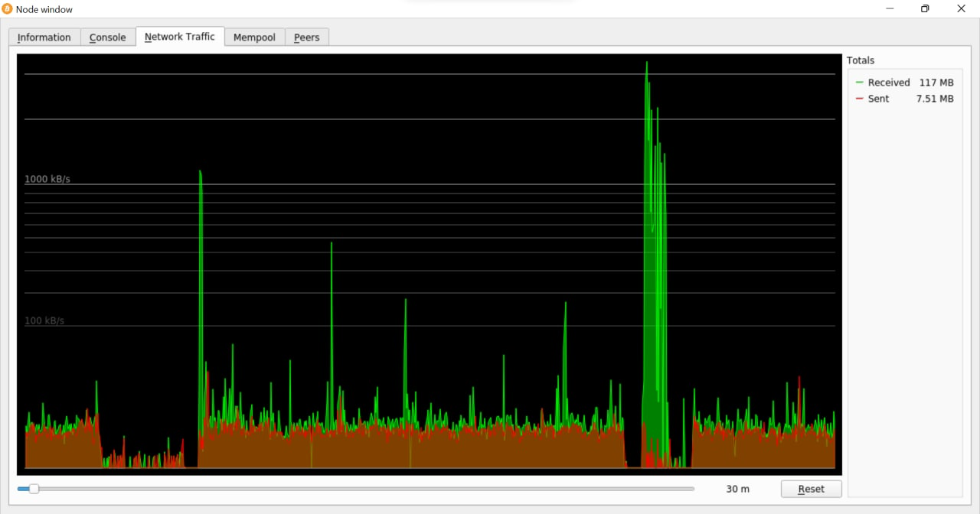Click the 'Node window' title text
Screen dimensions: 980x514
tap(44, 9)
